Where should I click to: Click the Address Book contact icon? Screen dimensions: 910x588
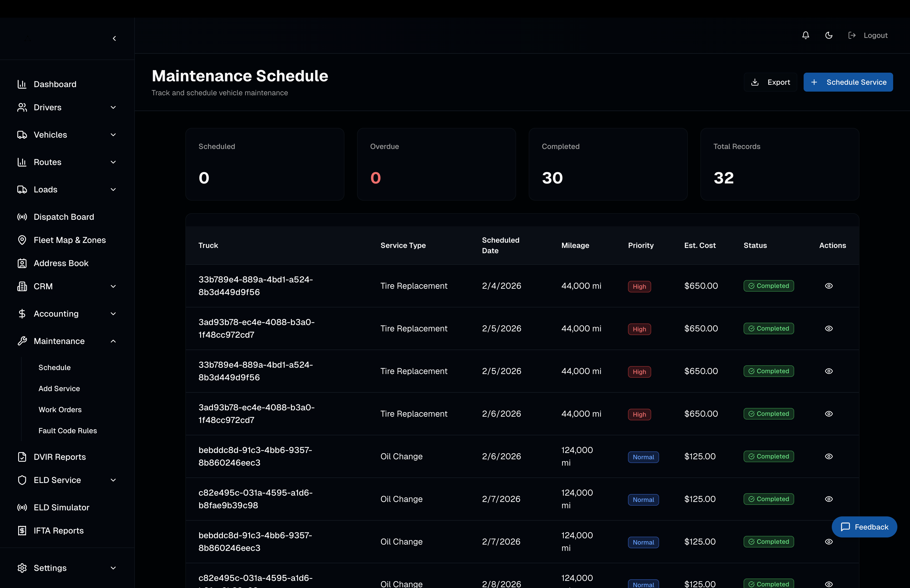22,263
